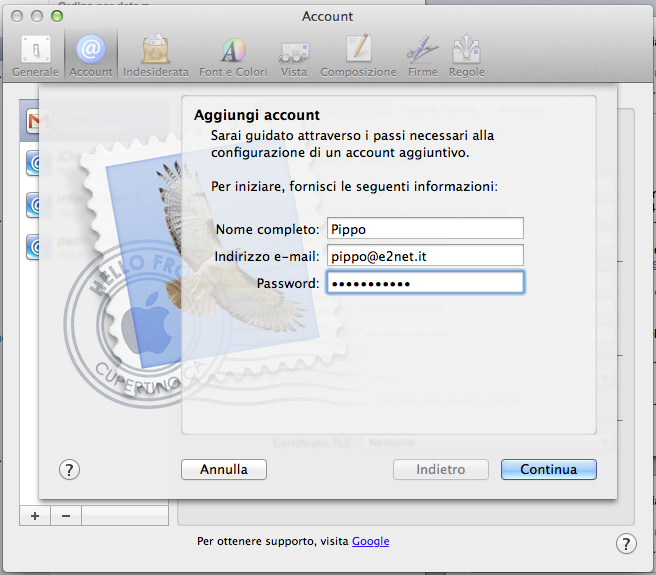Open the Firme signatures pane
The image size is (656, 575).
422,56
